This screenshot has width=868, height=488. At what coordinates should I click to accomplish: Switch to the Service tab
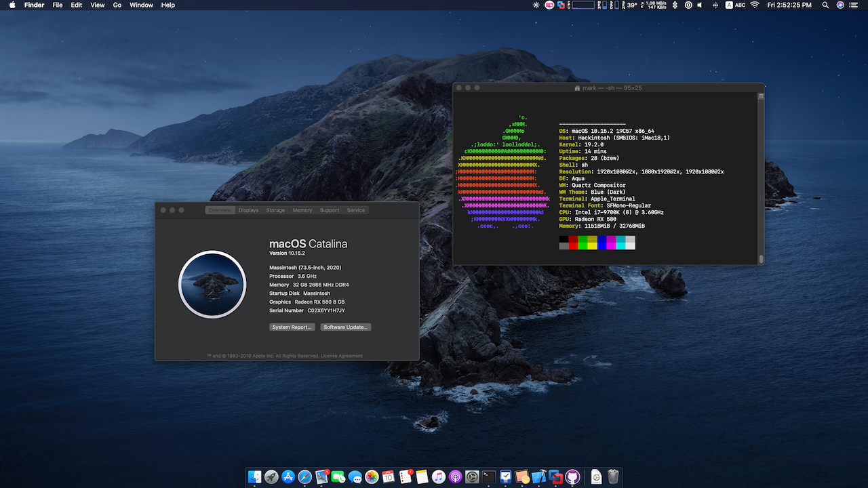pyautogui.click(x=356, y=210)
